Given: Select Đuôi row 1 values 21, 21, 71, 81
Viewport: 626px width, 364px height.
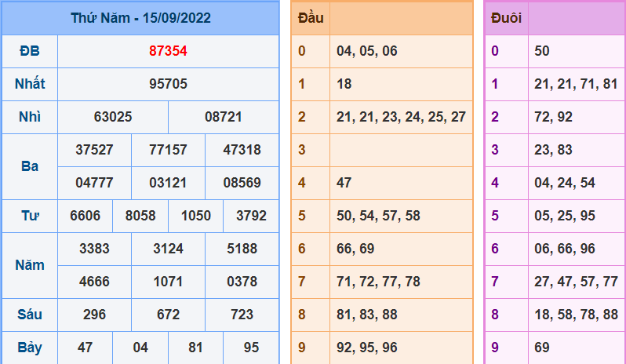Looking at the screenshot, I should pos(576,84).
